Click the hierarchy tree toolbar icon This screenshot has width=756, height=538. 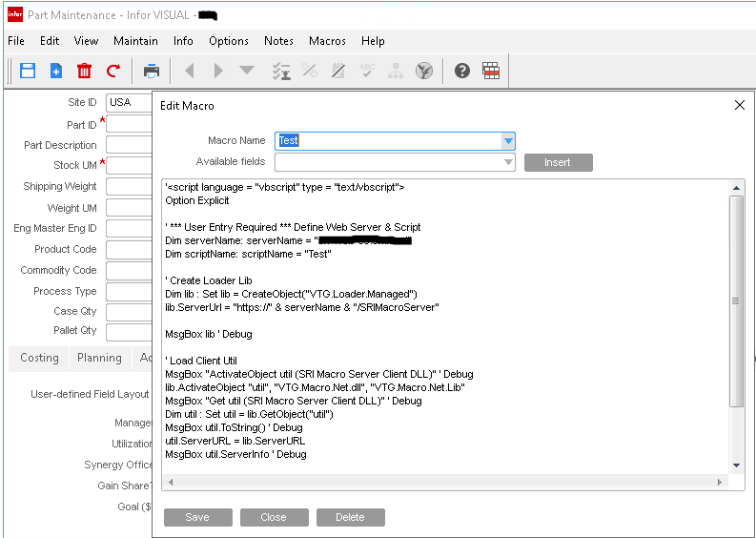396,71
